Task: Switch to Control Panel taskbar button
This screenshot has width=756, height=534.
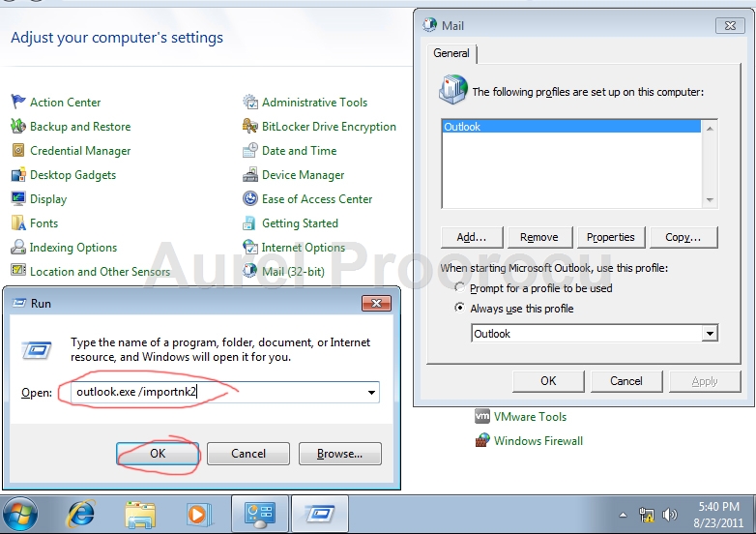Action: pos(259,515)
